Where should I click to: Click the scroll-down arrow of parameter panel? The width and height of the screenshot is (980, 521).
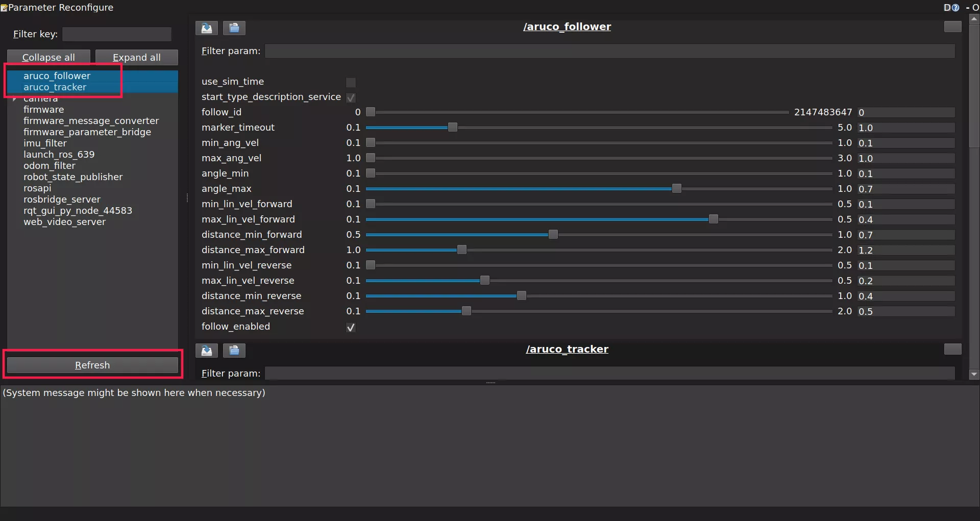[974, 374]
